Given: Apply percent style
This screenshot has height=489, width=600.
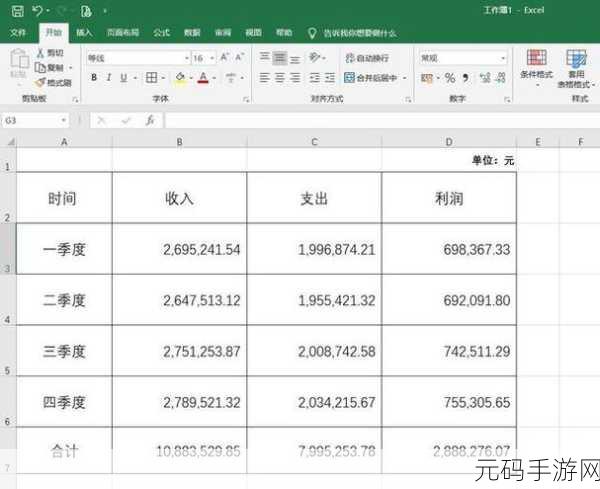Looking at the screenshot, I should click(x=450, y=78).
